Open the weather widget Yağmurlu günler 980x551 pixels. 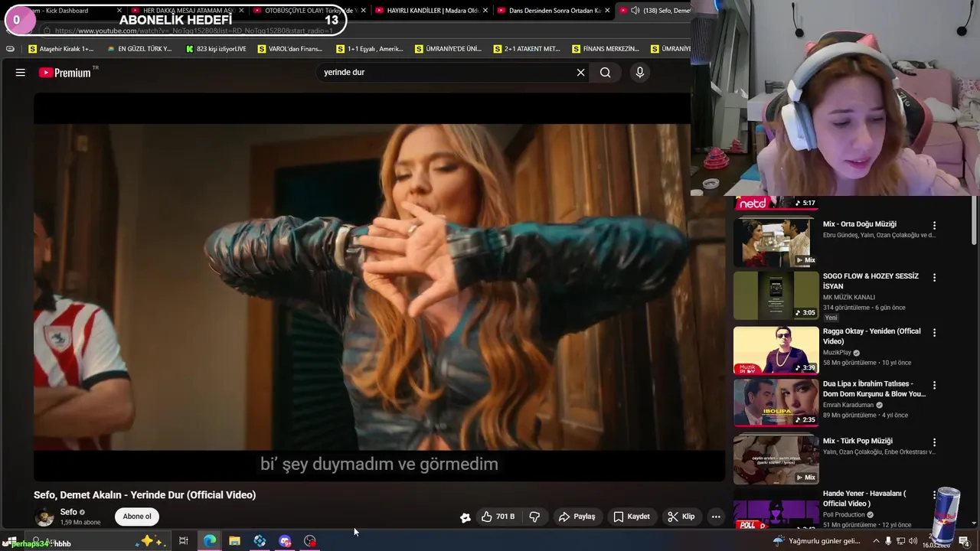[817, 541]
